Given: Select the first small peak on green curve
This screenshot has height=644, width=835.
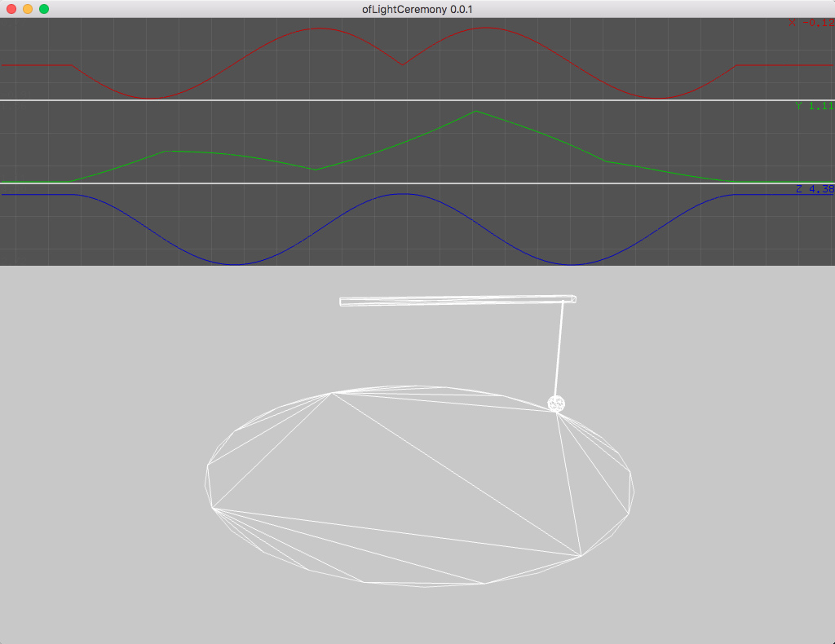Looking at the screenshot, I should click(x=166, y=151).
